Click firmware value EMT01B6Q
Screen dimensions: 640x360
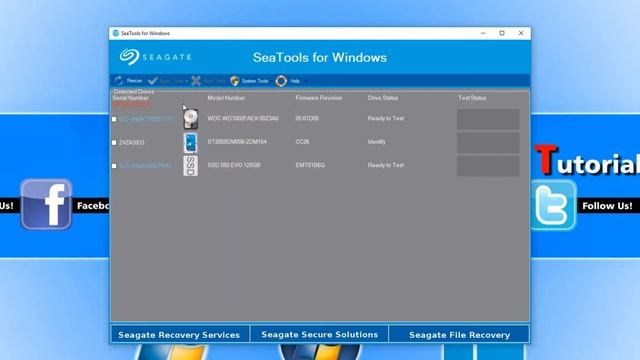pyautogui.click(x=310, y=165)
